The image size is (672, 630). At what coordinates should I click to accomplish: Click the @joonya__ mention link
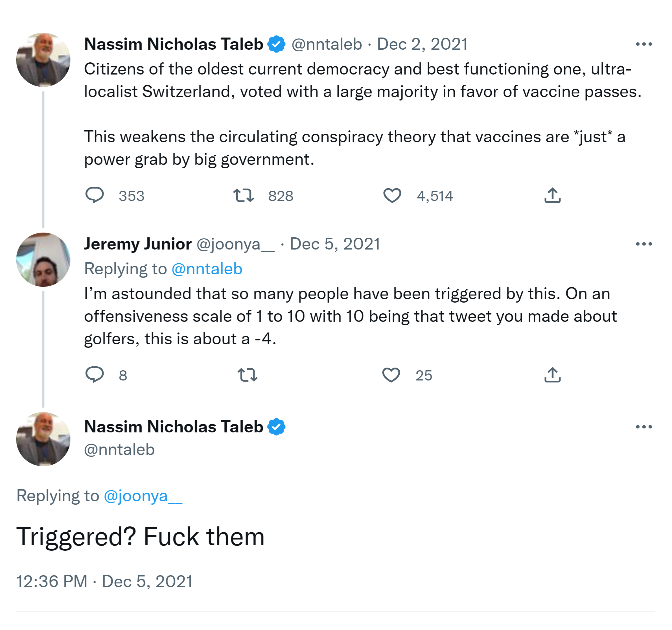[143, 496]
